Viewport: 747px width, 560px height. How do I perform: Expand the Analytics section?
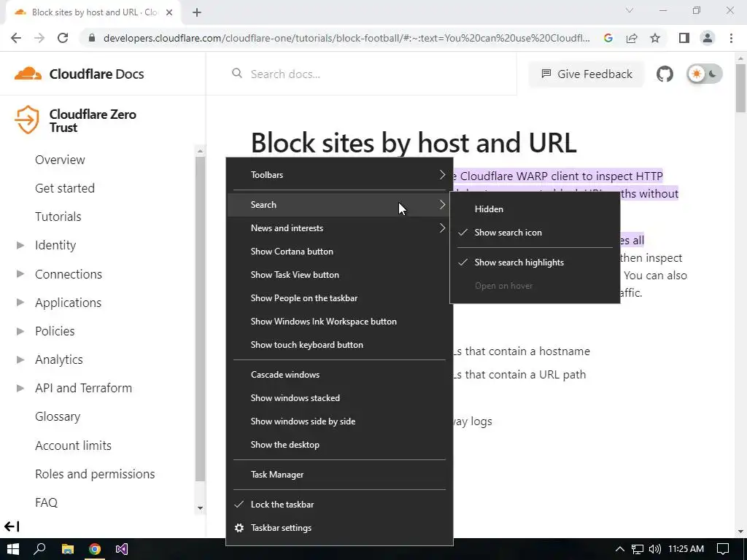(x=20, y=359)
